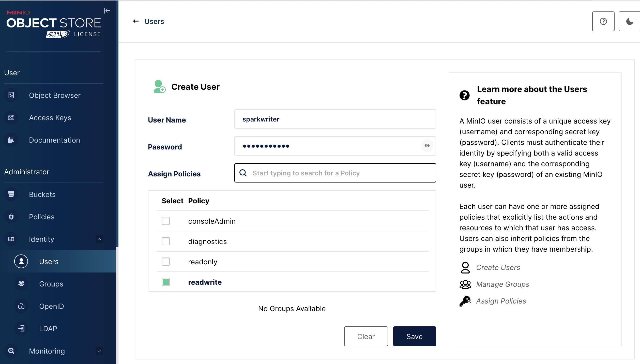Click the Identity card icon

click(11, 239)
